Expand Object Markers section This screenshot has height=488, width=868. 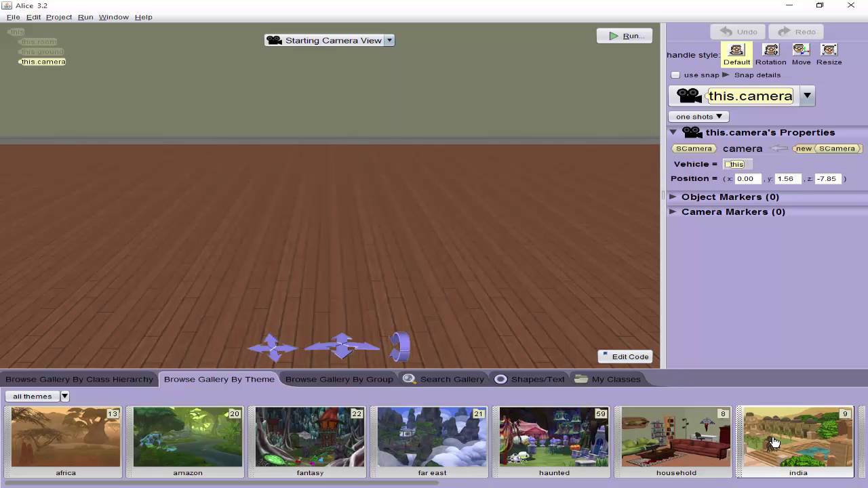tap(673, 197)
